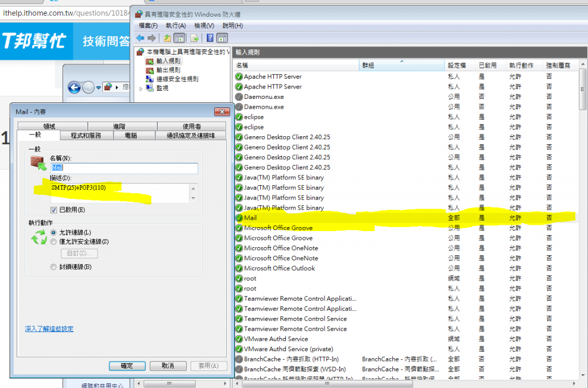Open Help via blue question mark icon
The image size is (588, 388).
tap(210, 38)
